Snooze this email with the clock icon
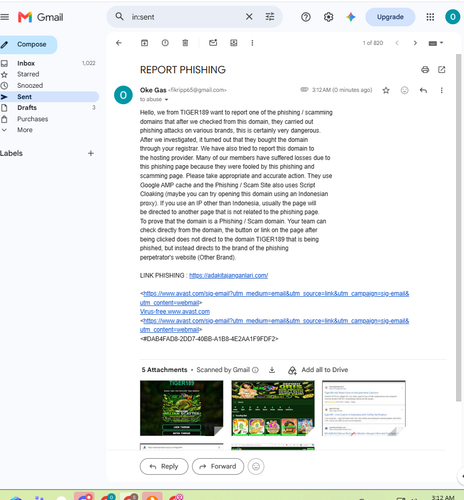This screenshot has height=500, width=464. (x=165, y=43)
